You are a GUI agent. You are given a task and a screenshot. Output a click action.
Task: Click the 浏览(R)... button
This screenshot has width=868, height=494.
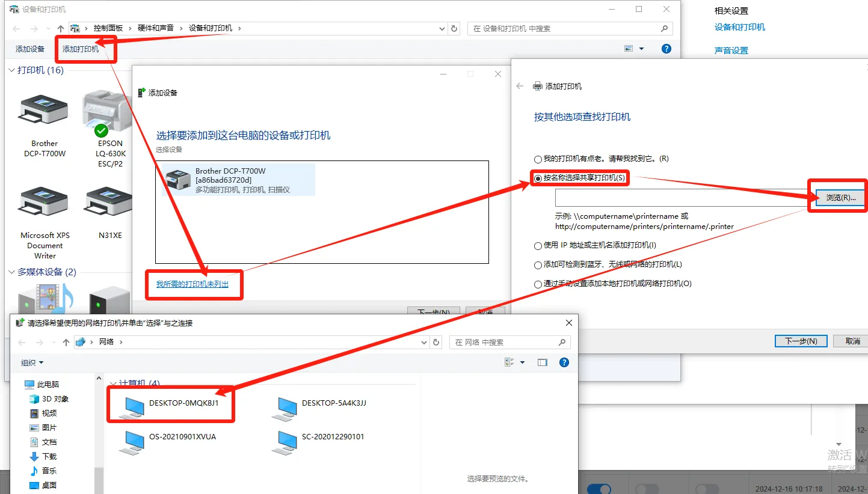840,198
